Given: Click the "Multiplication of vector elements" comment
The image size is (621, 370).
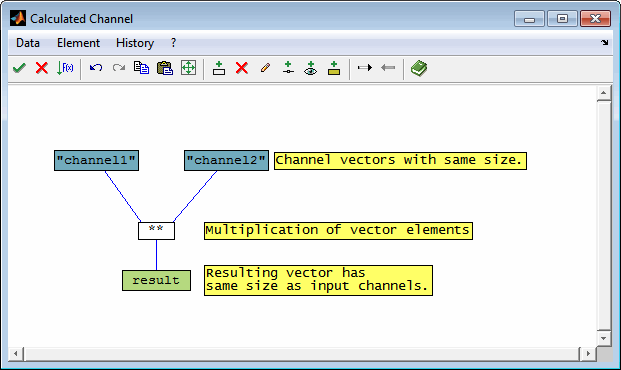Looking at the screenshot, I should [339, 231].
